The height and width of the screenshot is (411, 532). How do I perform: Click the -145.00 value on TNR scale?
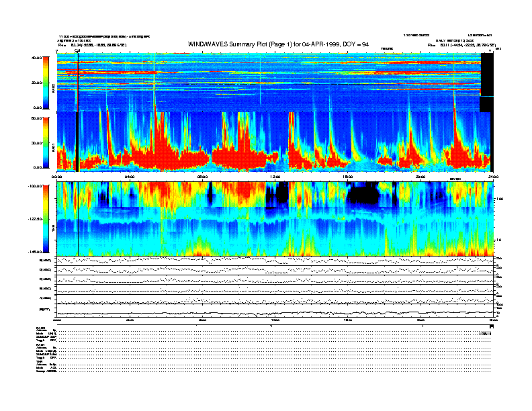click(x=35, y=252)
